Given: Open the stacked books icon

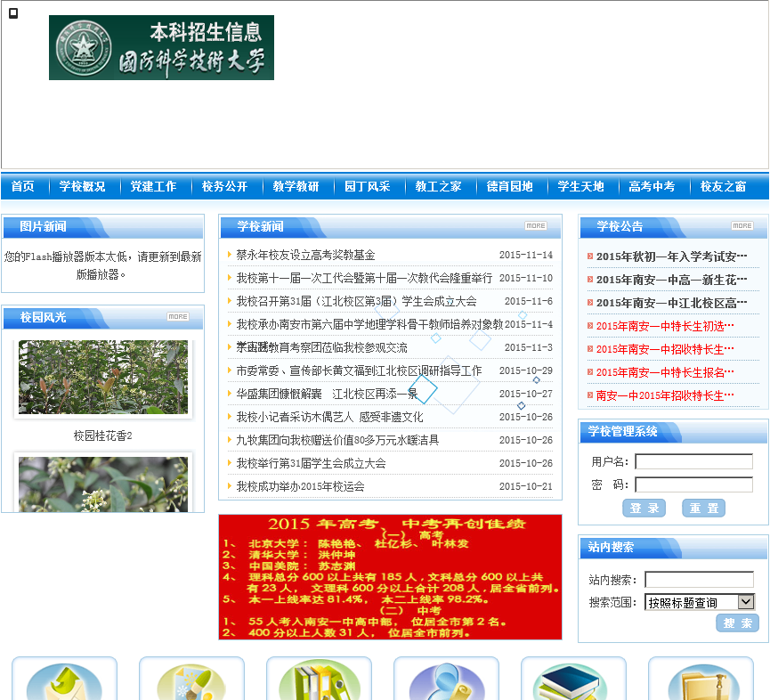Looking at the screenshot, I should point(573,681).
